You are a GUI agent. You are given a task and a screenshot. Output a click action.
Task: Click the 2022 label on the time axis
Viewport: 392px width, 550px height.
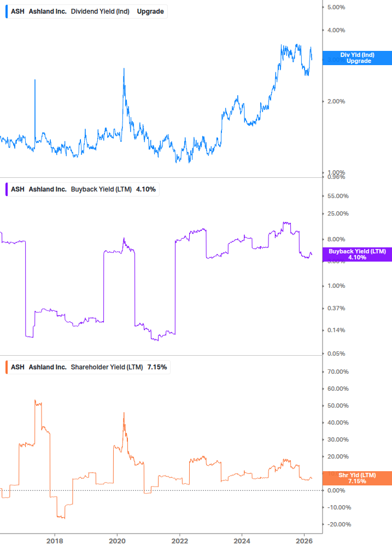pos(180,541)
